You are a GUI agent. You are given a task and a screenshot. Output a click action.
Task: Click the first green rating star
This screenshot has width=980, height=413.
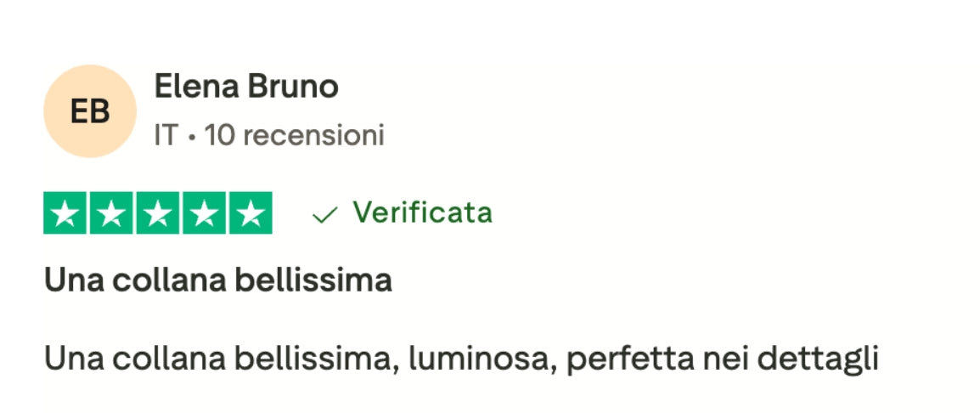pos(65,213)
